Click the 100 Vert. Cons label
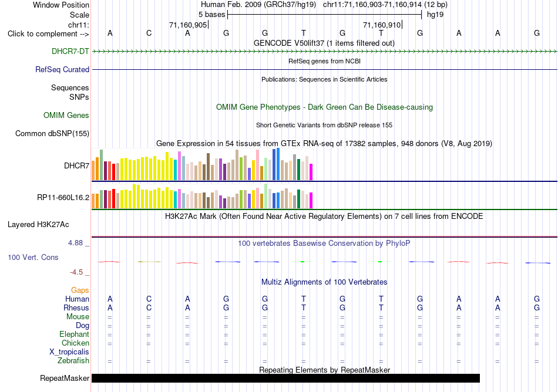The height and width of the screenshot is (392, 558). pyautogui.click(x=33, y=257)
